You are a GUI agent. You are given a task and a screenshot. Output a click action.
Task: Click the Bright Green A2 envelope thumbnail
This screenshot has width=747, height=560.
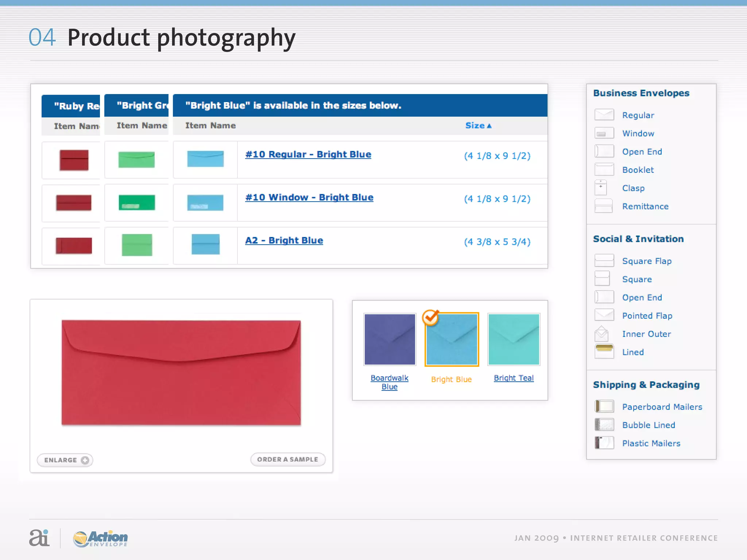tap(137, 245)
